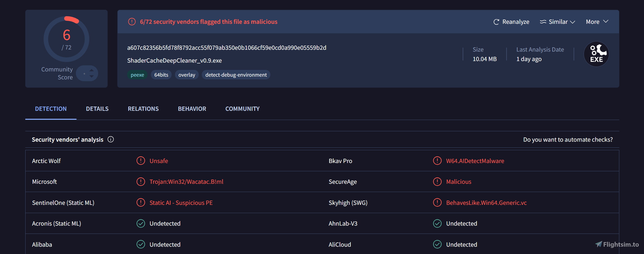644x254 pixels.
Task: Downvote the community score with down arrow
Action: 91,76
